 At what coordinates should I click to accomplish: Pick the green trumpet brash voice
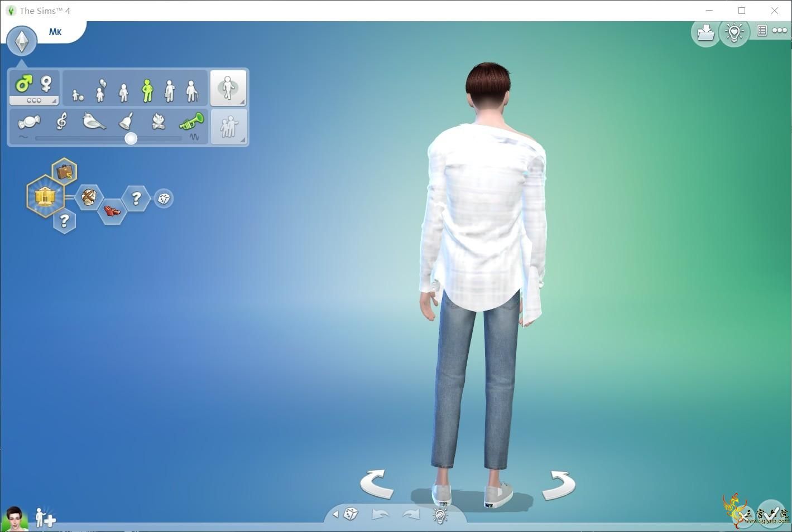click(x=191, y=120)
